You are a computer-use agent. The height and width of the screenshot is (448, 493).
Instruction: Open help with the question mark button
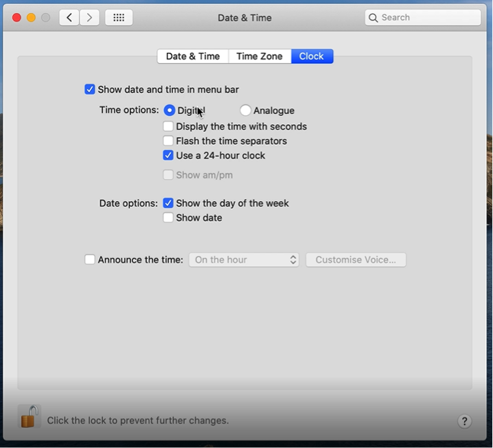(464, 421)
